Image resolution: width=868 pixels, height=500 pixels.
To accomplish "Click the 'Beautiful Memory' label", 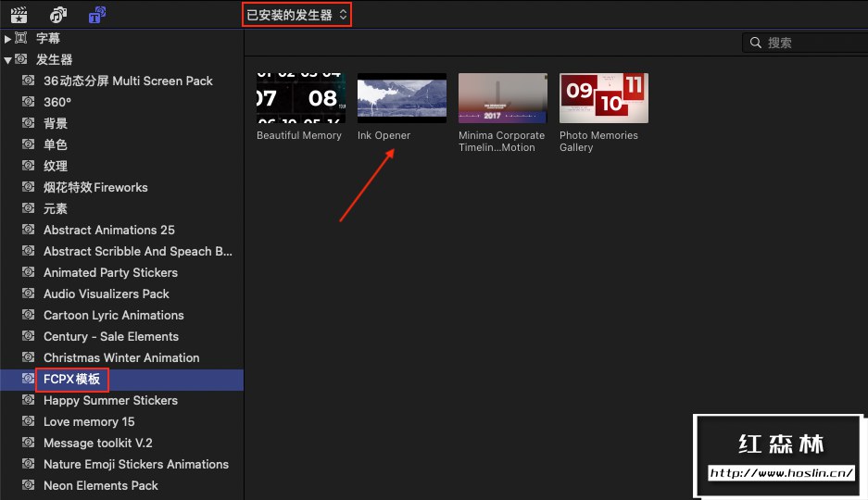I will 299,135.
